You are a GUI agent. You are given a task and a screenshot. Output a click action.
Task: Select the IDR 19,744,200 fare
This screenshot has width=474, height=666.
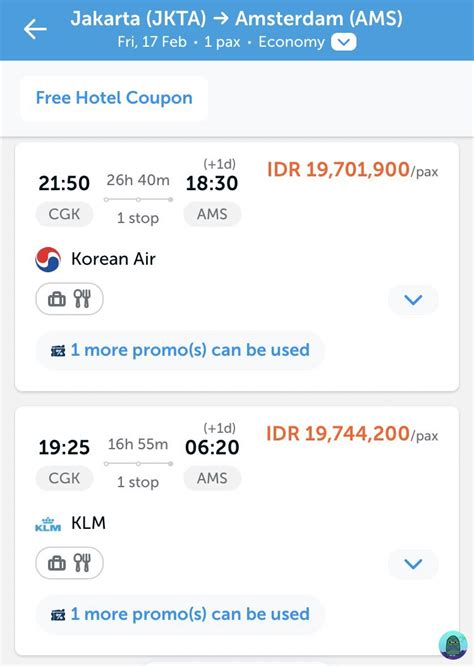[352, 434]
